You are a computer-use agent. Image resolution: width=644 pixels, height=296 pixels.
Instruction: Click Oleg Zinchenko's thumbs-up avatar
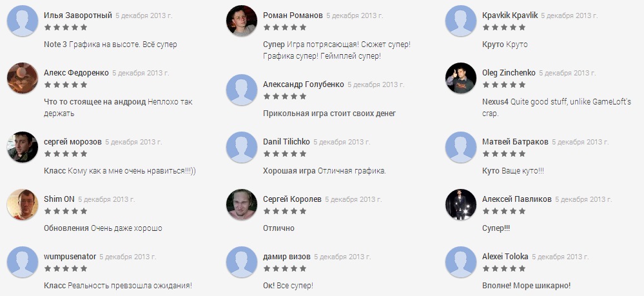[461, 78]
